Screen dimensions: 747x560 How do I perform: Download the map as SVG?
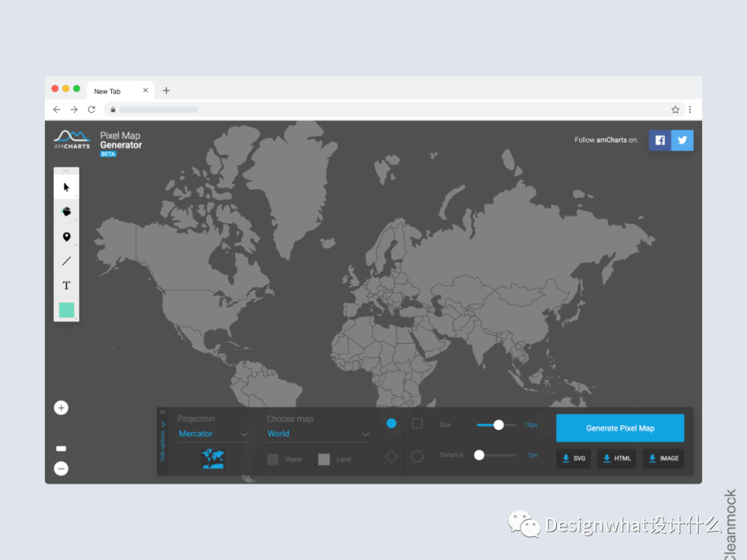(573, 458)
